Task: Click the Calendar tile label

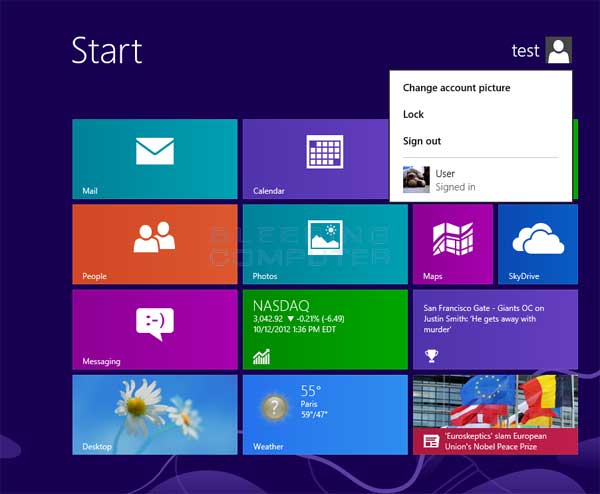Action: coord(269,191)
